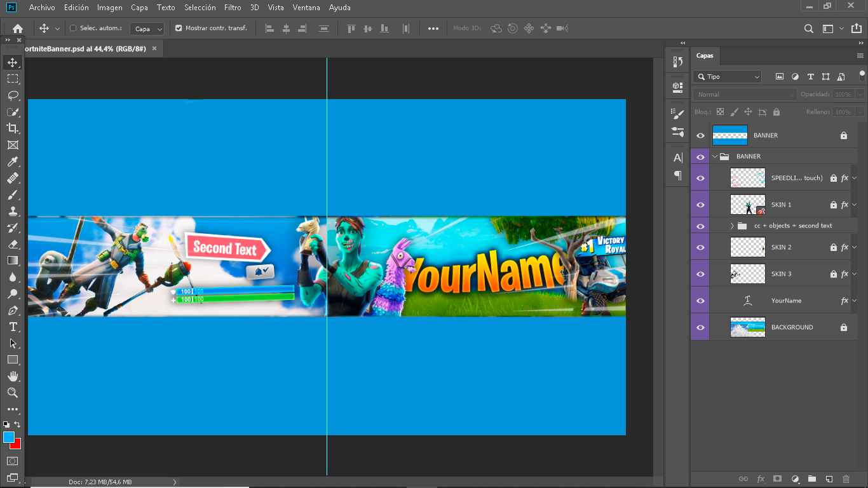Select the Rectangle shape tool

point(13,360)
